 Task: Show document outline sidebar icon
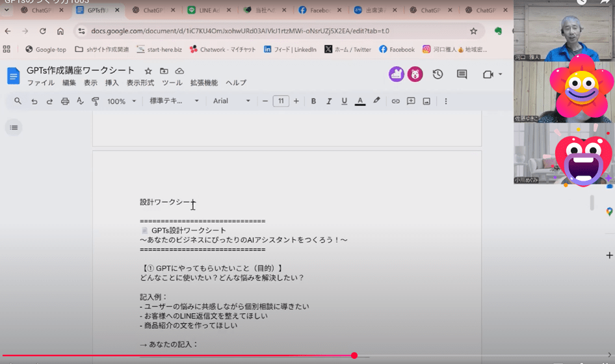pyautogui.click(x=14, y=127)
